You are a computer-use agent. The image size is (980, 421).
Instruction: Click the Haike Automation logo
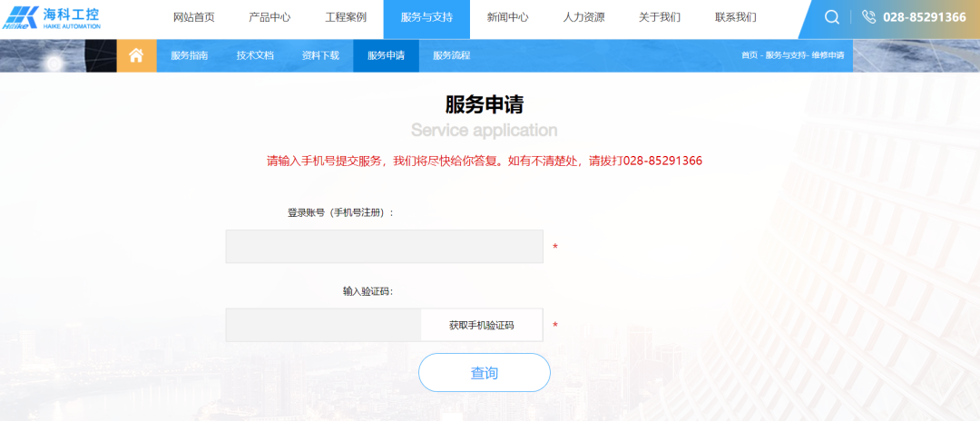coord(51,17)
